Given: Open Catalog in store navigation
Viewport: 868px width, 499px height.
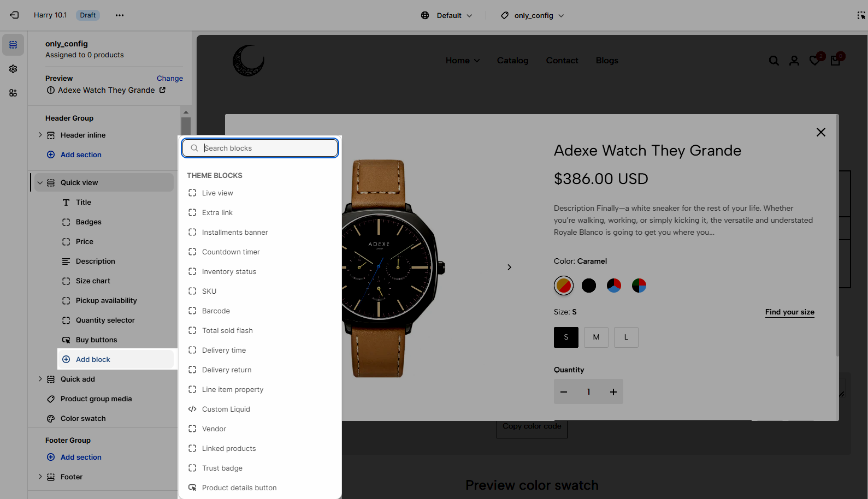Looking at the screenshot, I should [512, 61].
